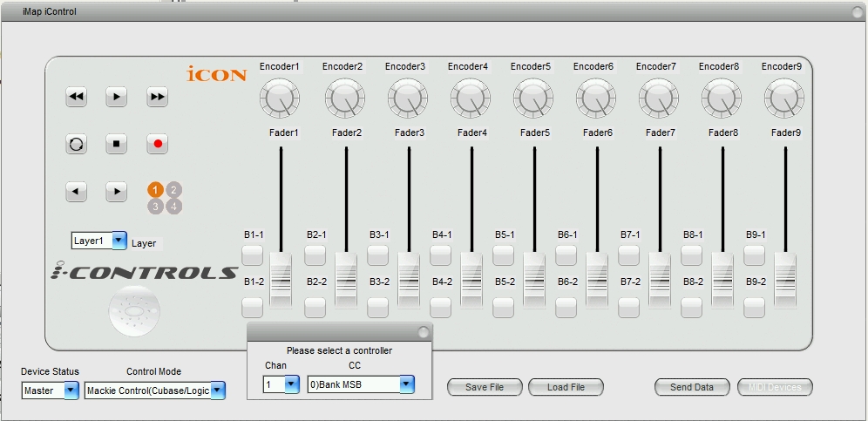Click the B4-1 pad button
The height and width of the screenshot is (421, 868).
[x=441, y=255]
